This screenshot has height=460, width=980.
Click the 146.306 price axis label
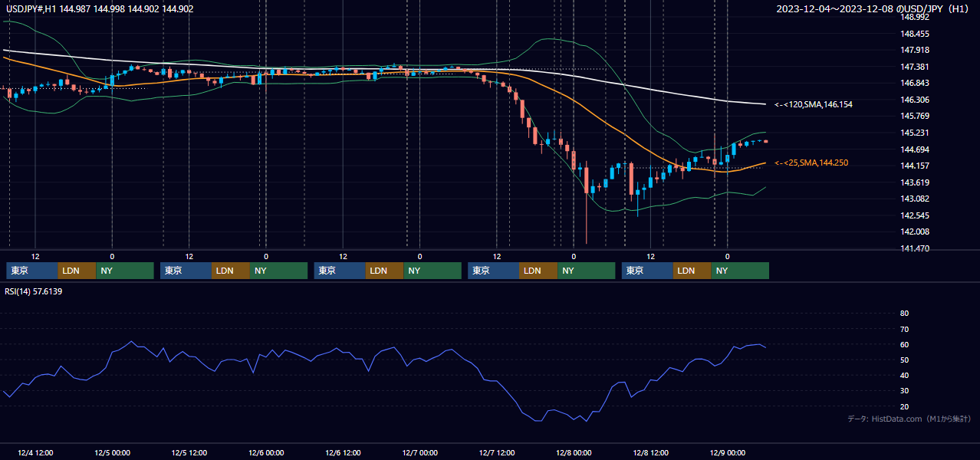915,100
